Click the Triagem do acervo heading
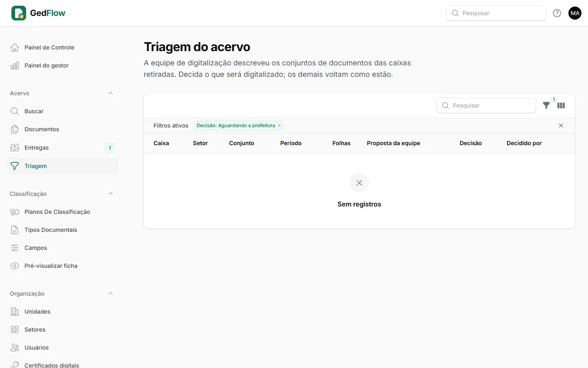Viewport: 588px width, 368px height. [x=197, y=47]
